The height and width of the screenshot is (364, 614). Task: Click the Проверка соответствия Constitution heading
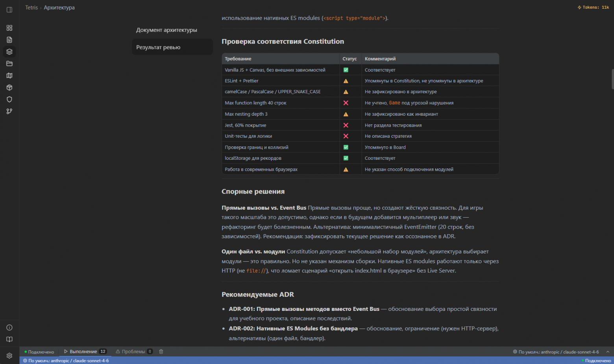283,41
